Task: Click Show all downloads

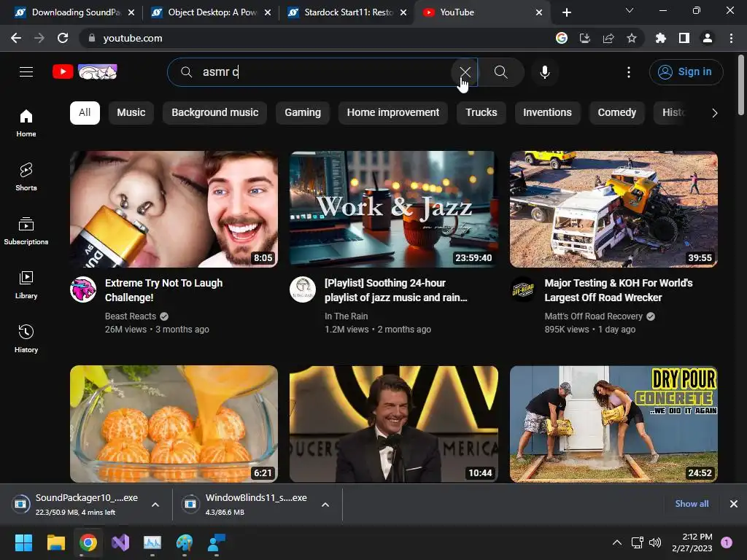Action: pyautogui.click(x=692, y=503)
